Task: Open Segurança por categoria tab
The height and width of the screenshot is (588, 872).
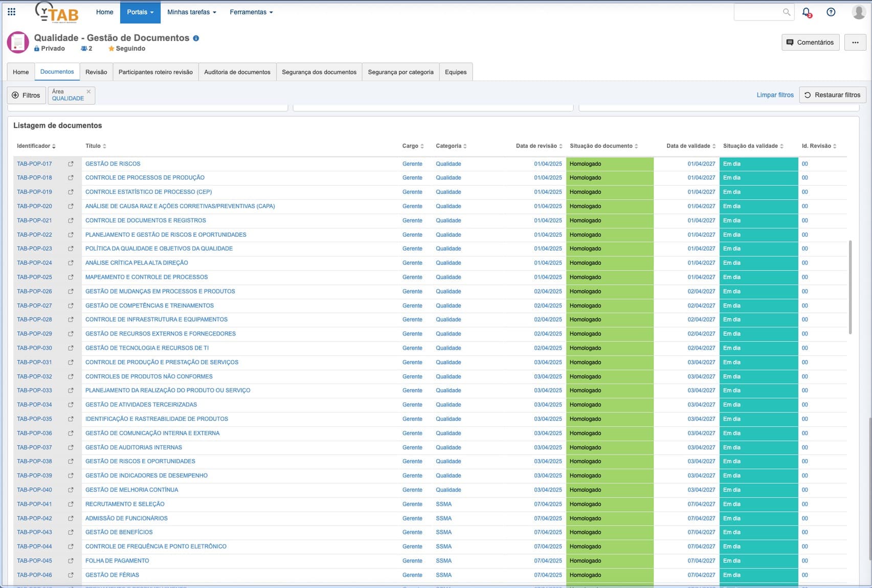Action: [x=400, y=72]
